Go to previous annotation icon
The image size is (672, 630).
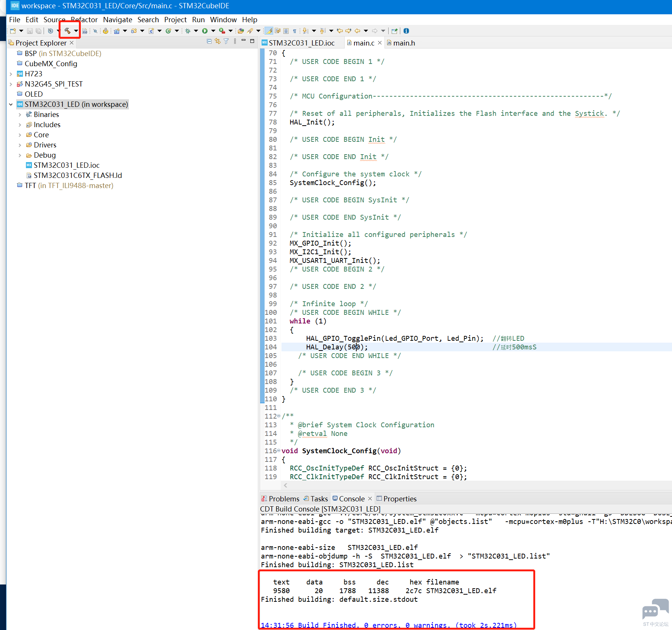(322, 31)
